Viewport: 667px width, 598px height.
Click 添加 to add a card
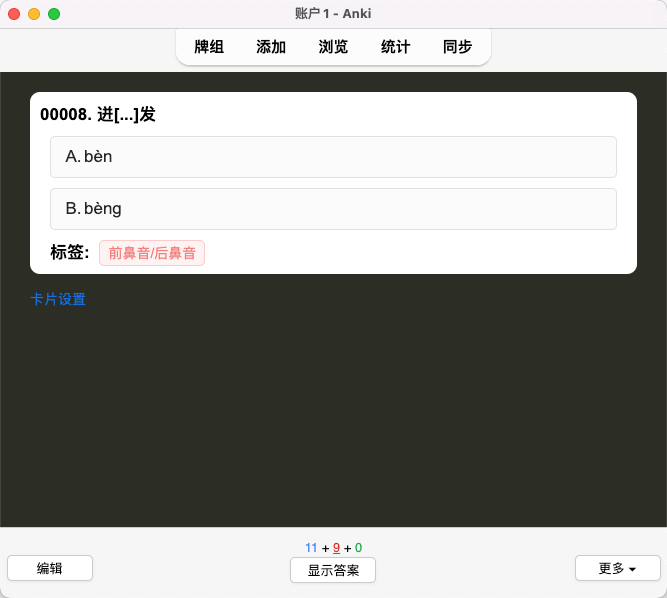pyautogui.click(x=271, y=47)
